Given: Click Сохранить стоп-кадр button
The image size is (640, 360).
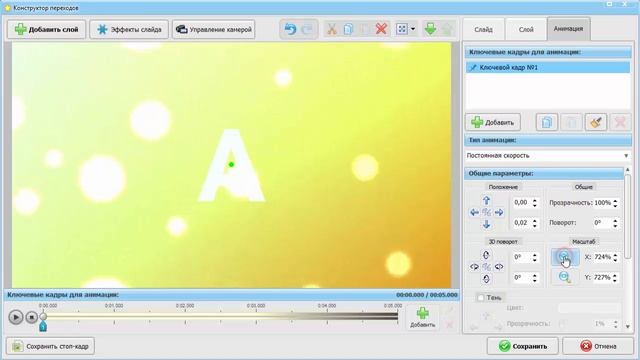Looking at the screenshot, I should pos(51,346).
